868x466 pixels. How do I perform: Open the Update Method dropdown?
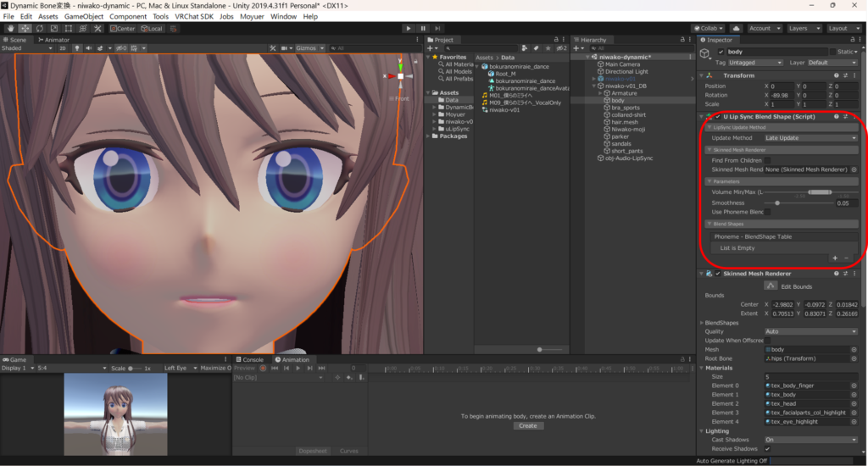811,138
